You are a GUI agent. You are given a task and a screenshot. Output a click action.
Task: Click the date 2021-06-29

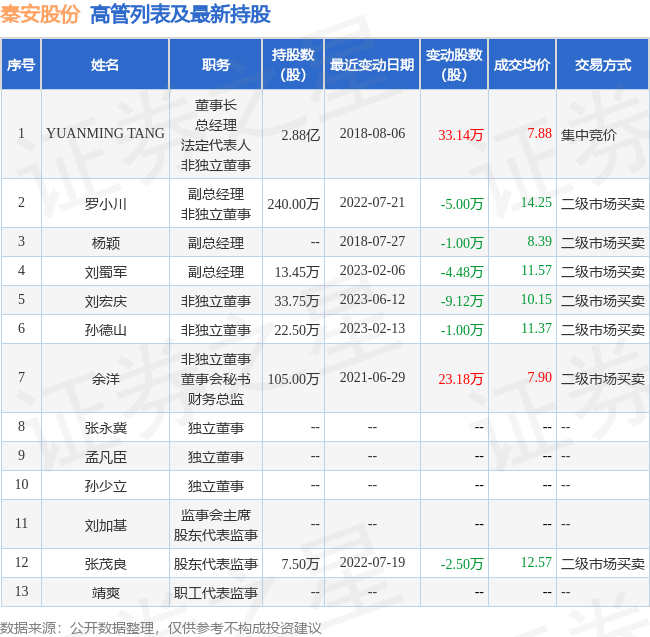(372, 377)
